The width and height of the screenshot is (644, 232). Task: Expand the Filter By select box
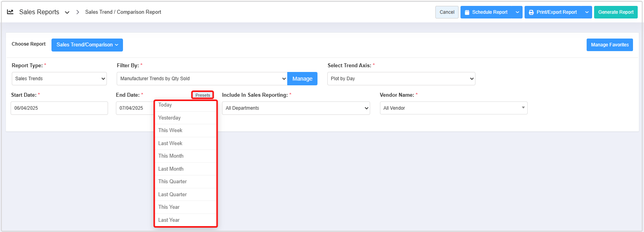tap(202, 79)
